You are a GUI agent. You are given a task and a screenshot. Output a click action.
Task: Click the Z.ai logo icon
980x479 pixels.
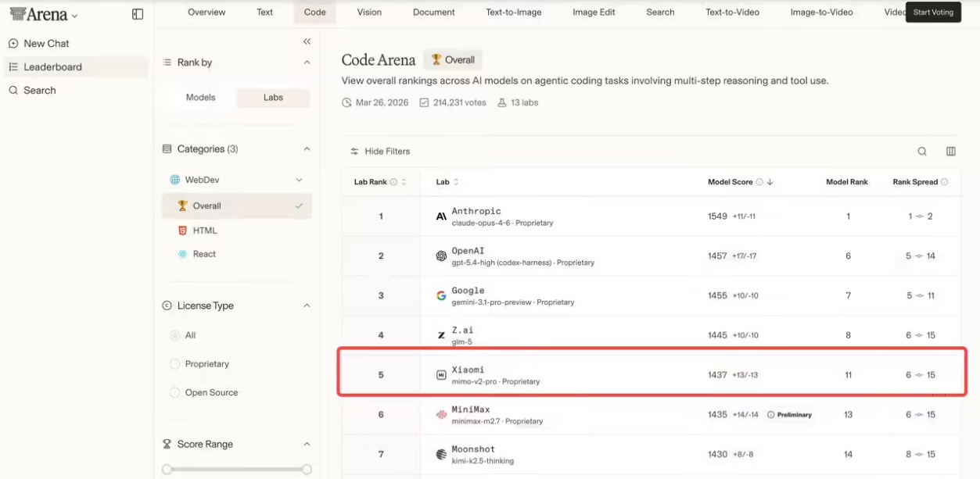click(441, 335)
